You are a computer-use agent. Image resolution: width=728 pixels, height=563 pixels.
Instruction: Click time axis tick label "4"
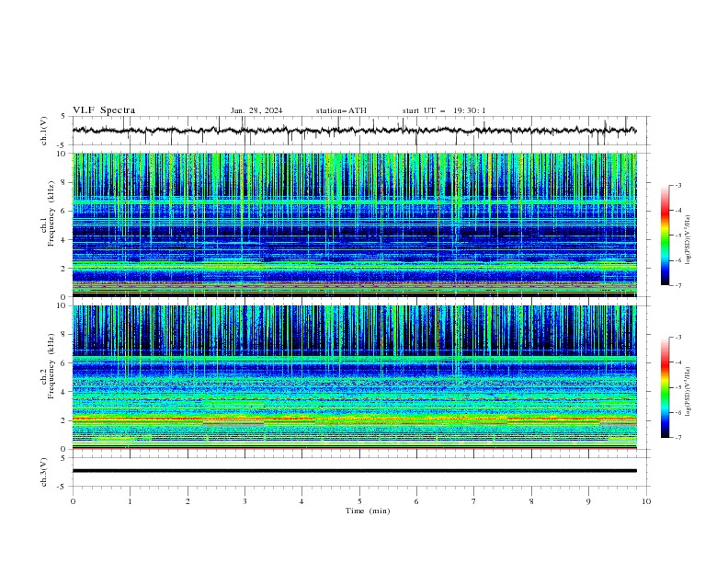pyautogui.click(x=301, y=501)
